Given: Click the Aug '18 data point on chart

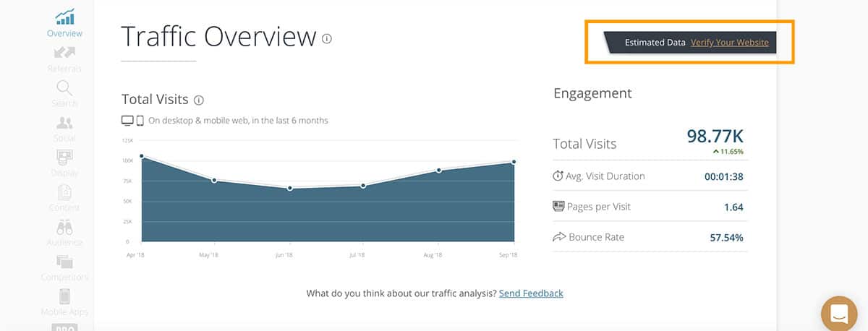Looking at the screenshot, I should [x=439, y=171].
